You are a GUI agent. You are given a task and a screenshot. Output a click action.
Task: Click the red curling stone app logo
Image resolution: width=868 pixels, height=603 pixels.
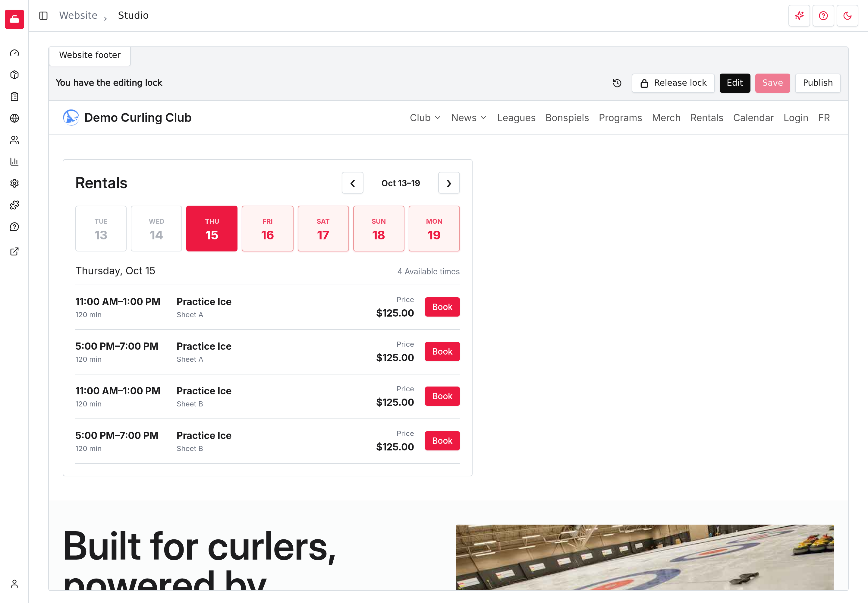coord(14,19)
